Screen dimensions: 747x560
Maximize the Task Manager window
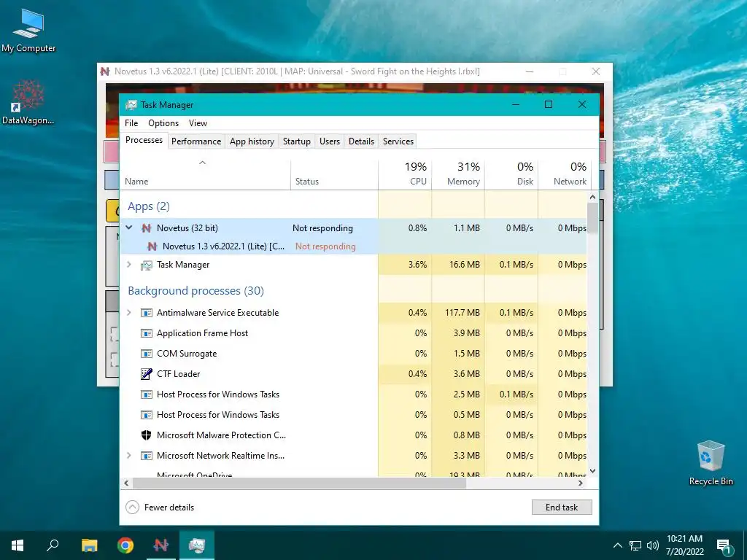pos(549,104)
